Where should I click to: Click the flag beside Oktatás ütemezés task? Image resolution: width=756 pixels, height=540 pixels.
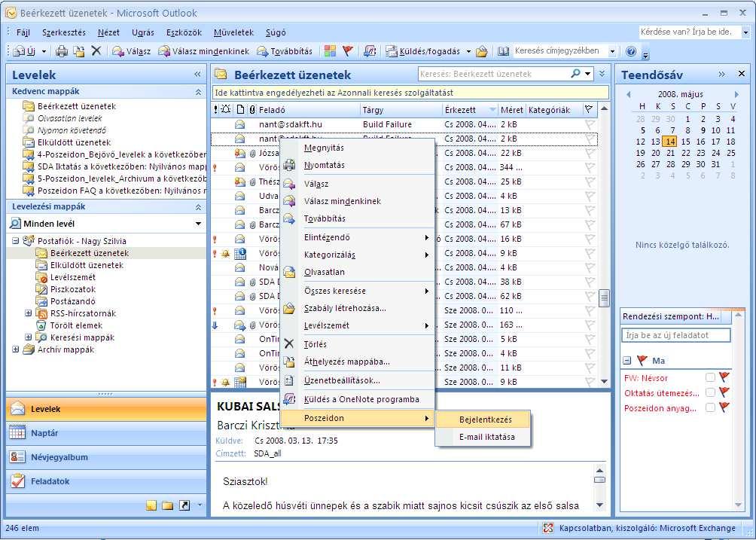(724, 392)
